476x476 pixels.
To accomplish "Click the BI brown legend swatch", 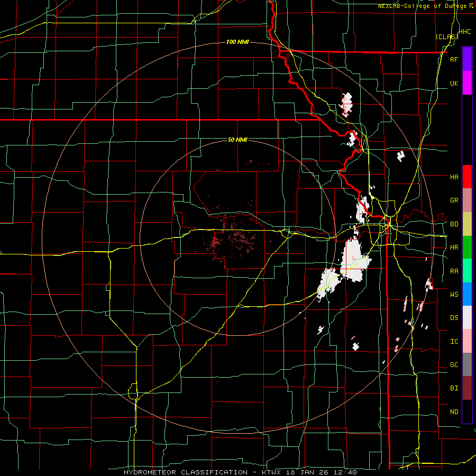I will (467, 388).
